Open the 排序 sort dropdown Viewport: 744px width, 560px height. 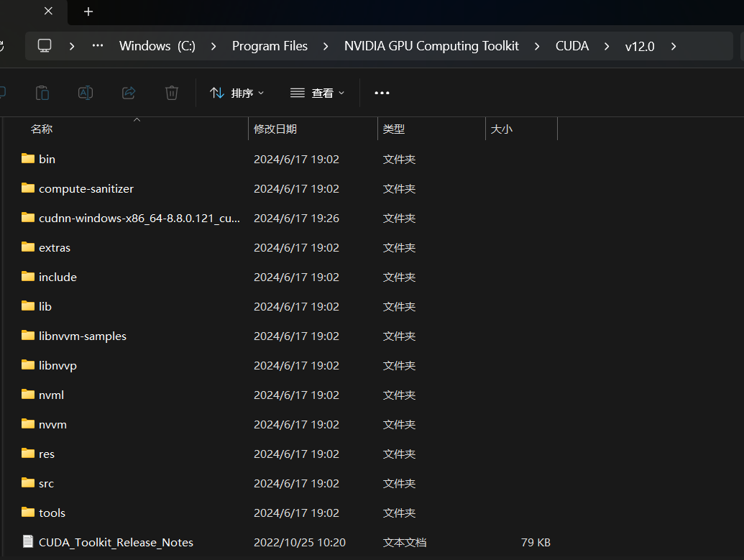[x=236, y=93]
